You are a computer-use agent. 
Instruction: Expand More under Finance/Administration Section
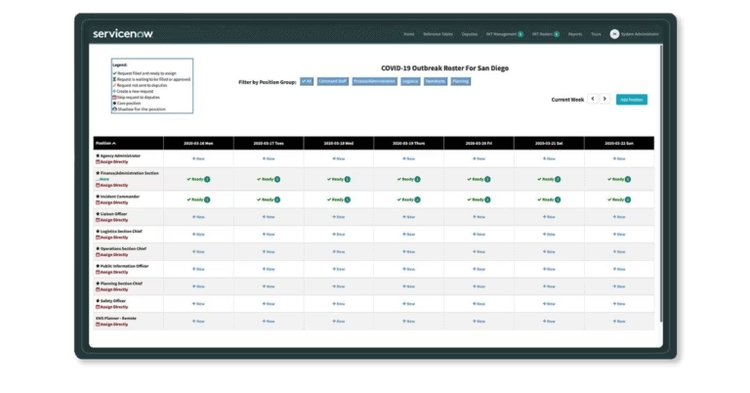[x=102, y=179]
